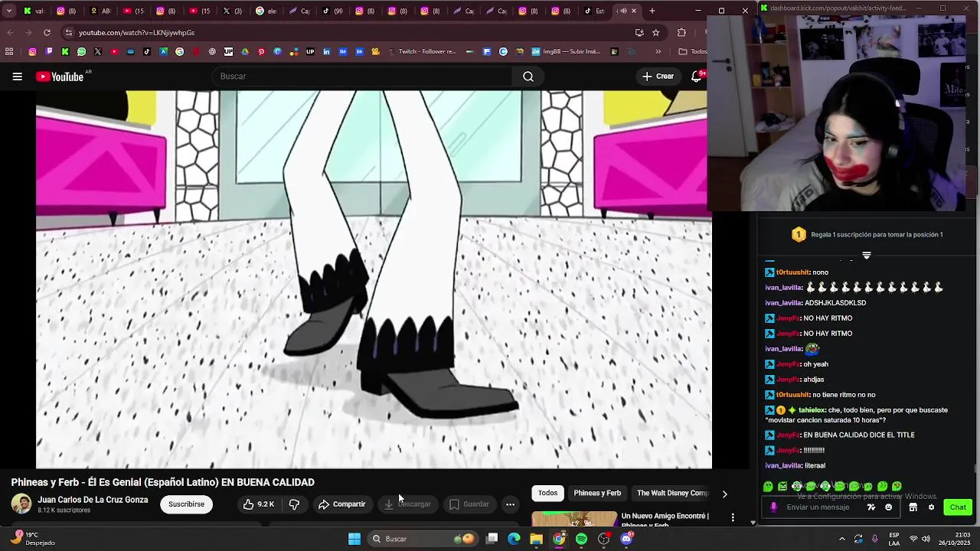The width and height of the screenshot is (980, 551).
Task: Click the YouTube search magnifier button
Action: pos(528,77)
